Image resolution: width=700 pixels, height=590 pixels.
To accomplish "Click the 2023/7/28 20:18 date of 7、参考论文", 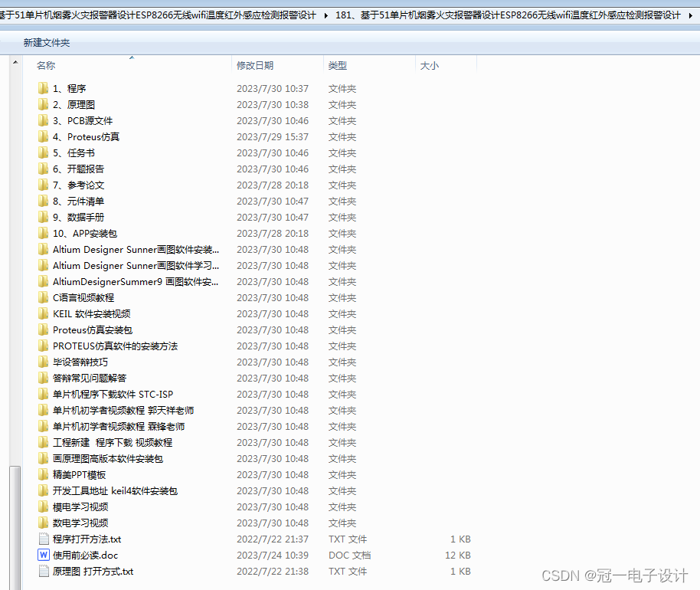I will (x=273, y=185).
